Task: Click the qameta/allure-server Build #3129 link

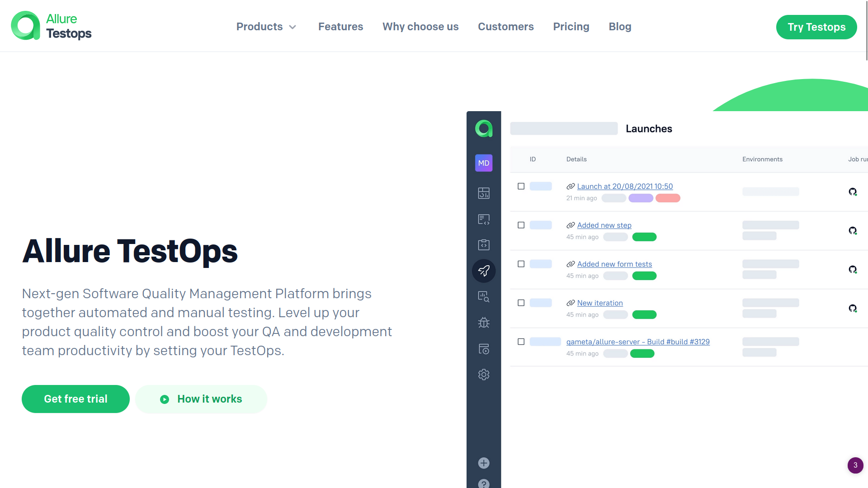Action: click(638, 342)
